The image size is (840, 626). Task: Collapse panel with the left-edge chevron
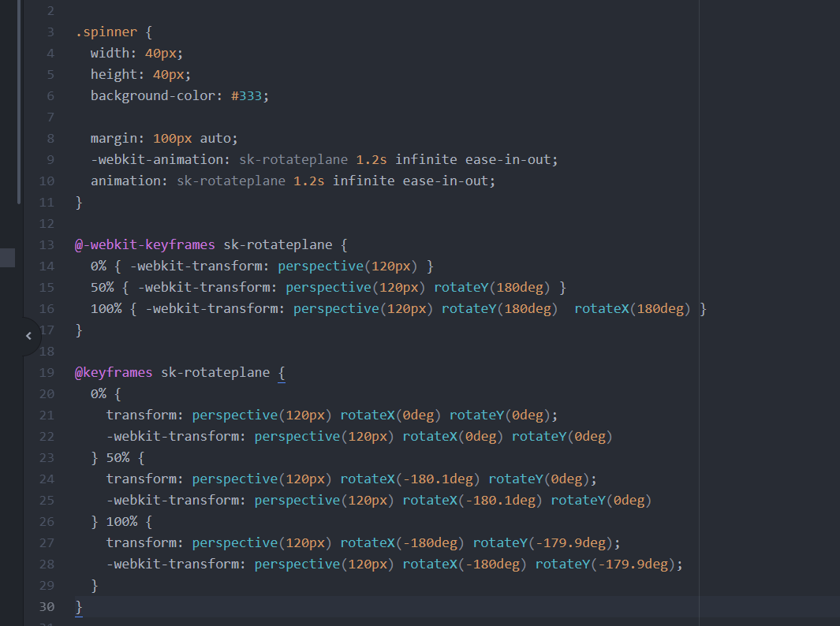click(x=28, y=335)
